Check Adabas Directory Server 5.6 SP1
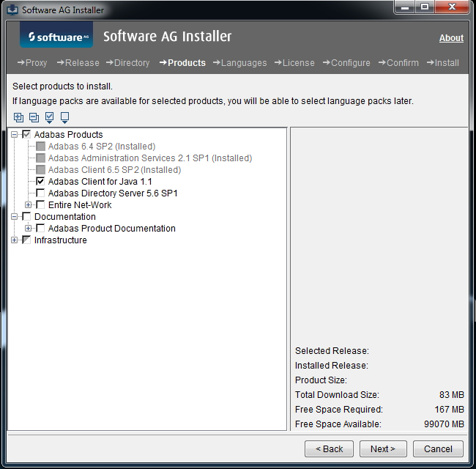 (40, 193)
